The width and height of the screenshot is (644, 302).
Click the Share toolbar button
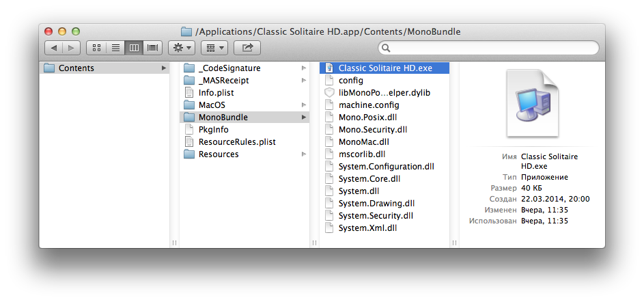(247, 48)
